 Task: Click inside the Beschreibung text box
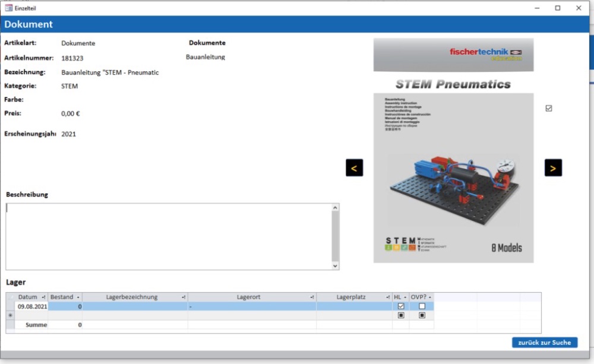169,237
